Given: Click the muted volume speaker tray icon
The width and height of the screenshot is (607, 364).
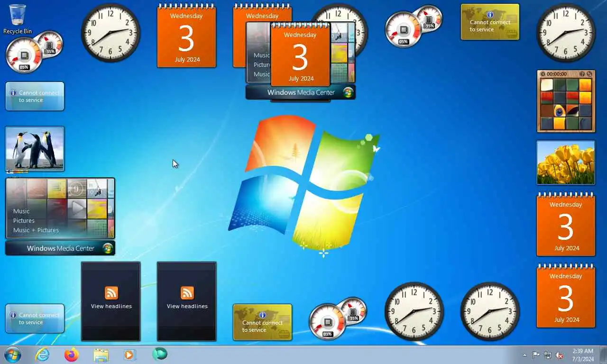Looking at the screenshot, I should (560, 355).
